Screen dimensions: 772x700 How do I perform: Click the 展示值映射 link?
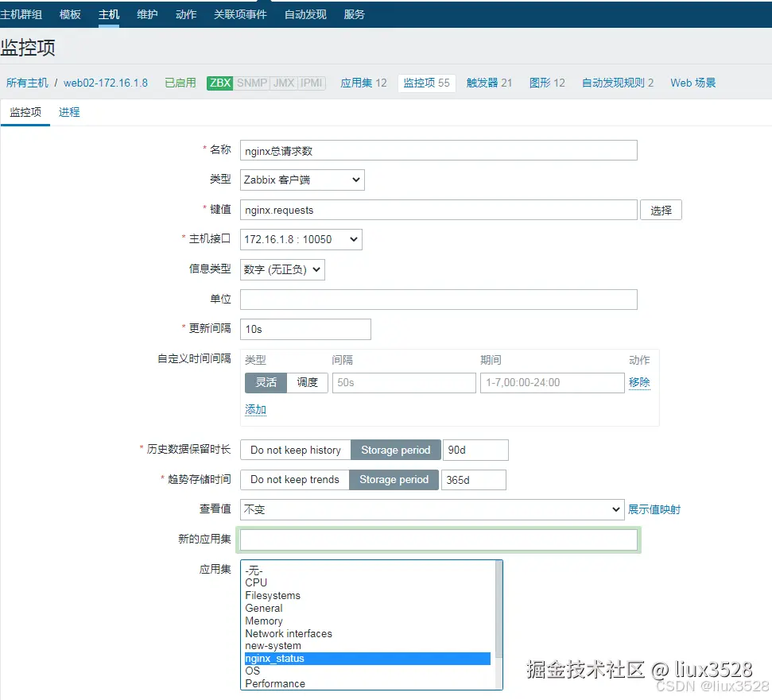tap(654, 509)
